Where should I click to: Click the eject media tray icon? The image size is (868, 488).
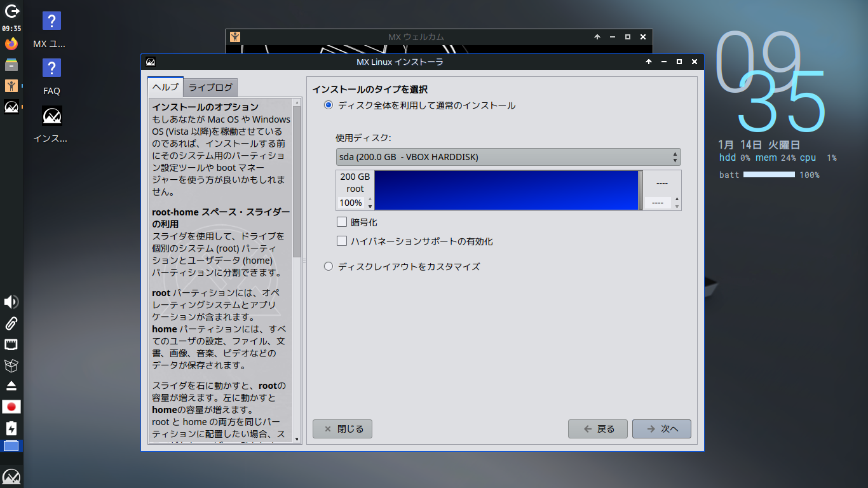11,386
